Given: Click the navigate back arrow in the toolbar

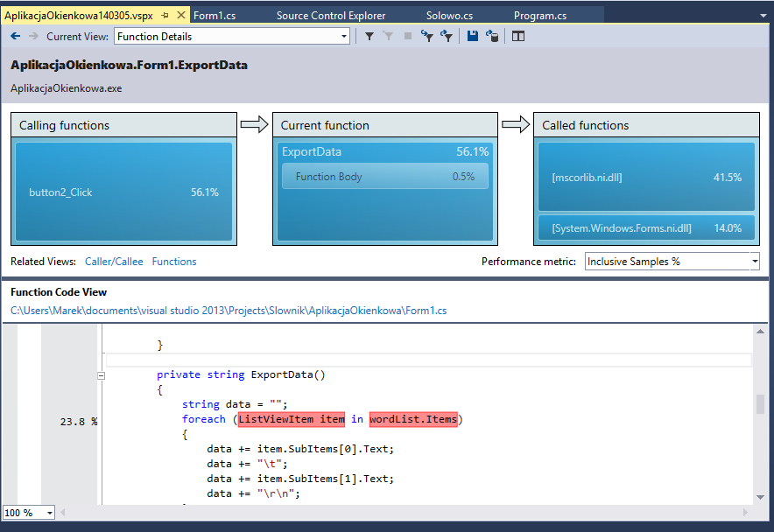Looking at the screenshot, I should pos(16,36).
